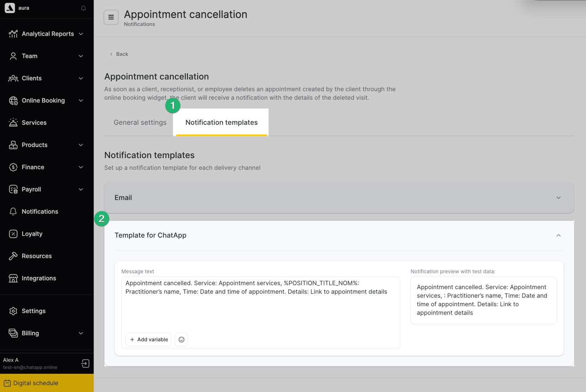Expand the Billing submenu chevron
The height and width of the screenshot is (392, 586).
tap(81, 333)
